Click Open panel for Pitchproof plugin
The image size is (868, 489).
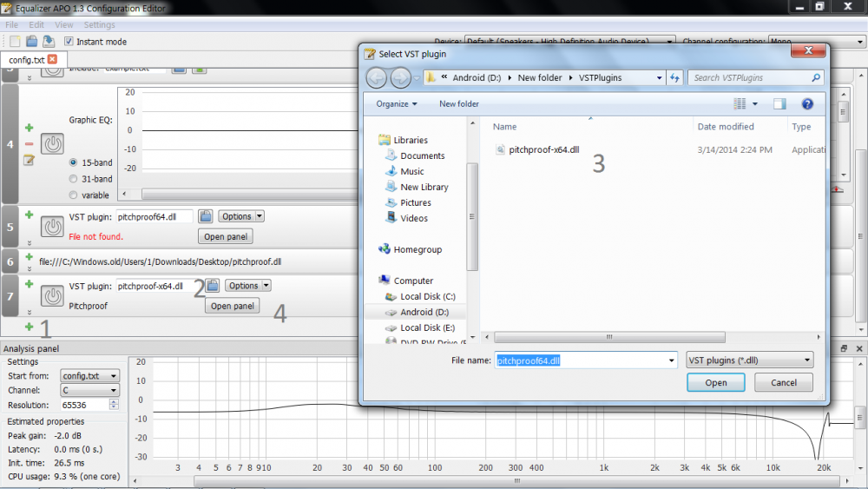[233, 306]
